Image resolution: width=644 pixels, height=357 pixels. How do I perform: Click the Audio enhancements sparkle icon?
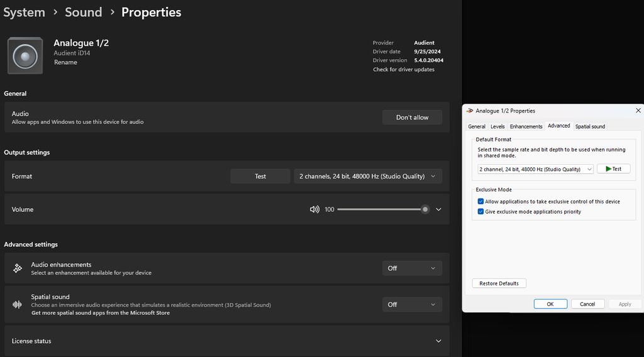click(x=18, y=268)
